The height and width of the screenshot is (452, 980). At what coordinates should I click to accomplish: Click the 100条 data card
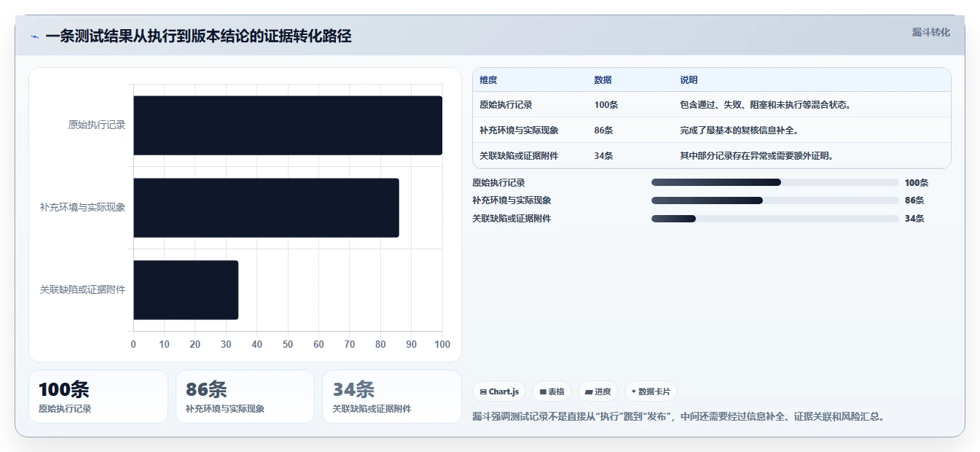[x=98, y=397]
